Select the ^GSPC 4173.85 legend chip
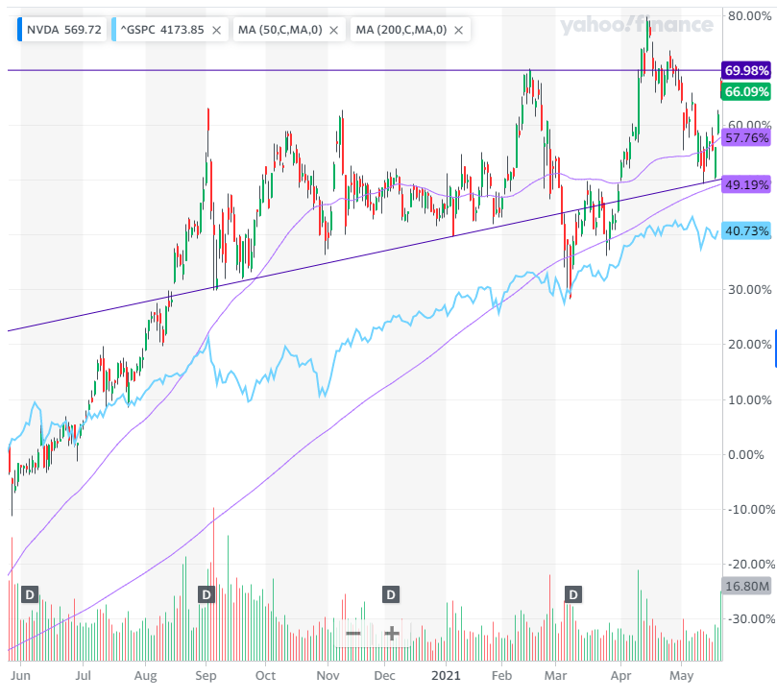Image resolution: width=777 pixels, height=700 pixels. pos(170,30)
